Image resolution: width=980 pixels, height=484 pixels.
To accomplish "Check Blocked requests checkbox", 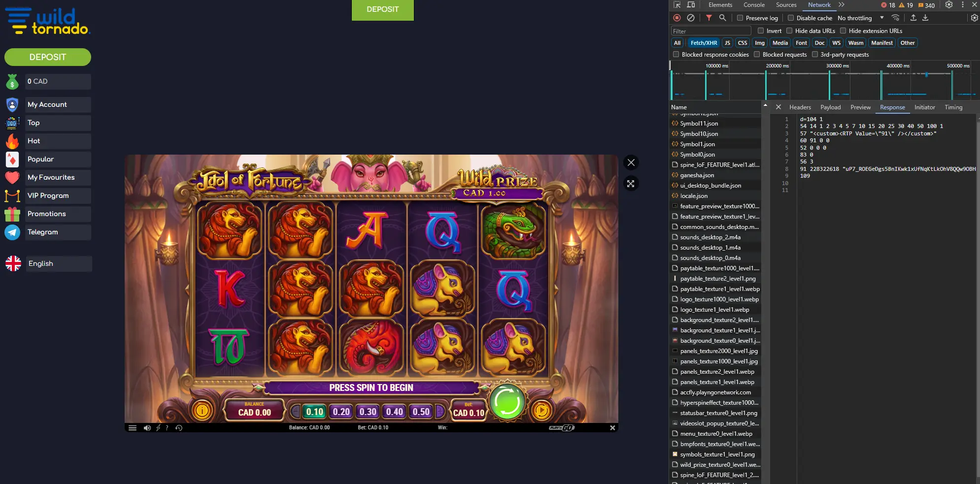I will pos(757,54).
